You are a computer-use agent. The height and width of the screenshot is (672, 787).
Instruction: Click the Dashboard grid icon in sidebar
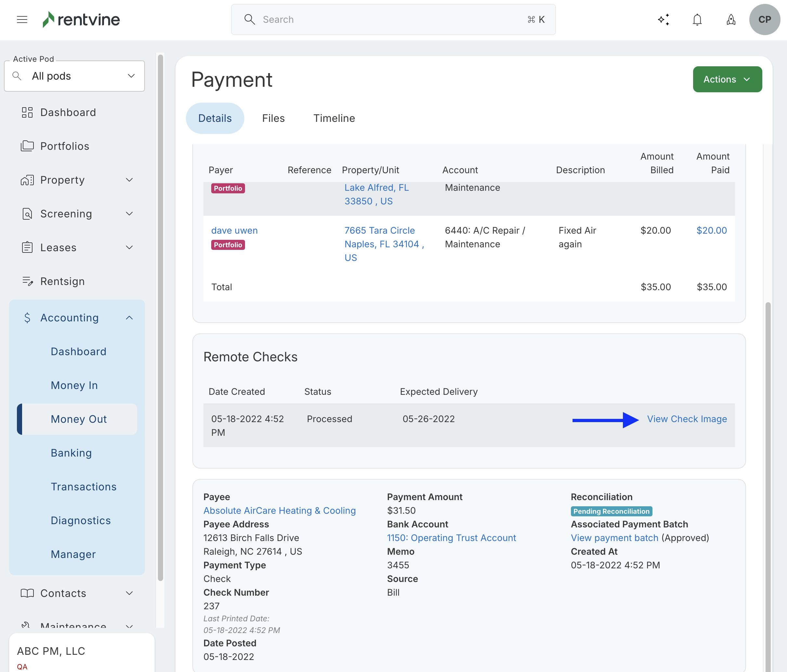[x=27, y=112]
